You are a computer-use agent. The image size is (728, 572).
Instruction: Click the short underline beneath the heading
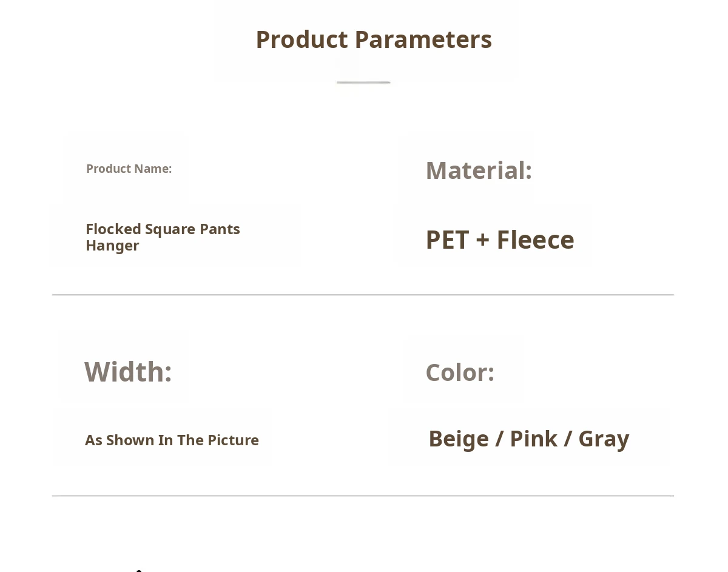[x=363, y=82]
